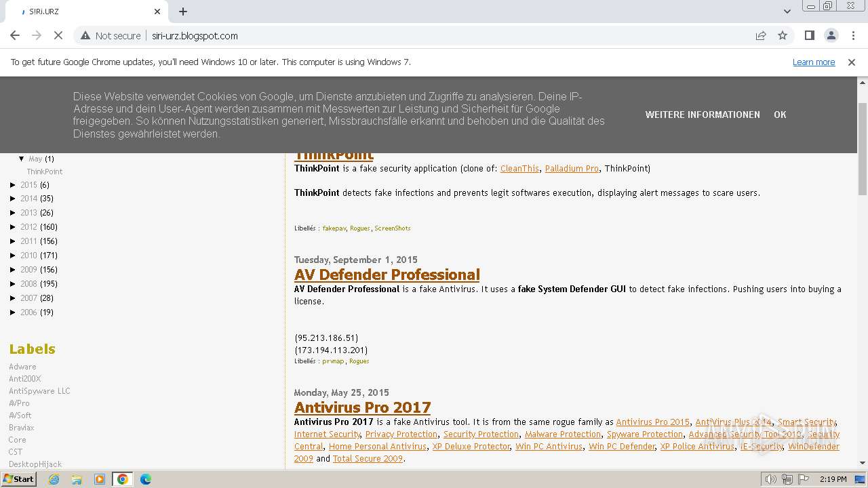The width and height of the screenshot is (868, 488).
Task: Open the DesktopHijack label
Action: coord(35,464)
